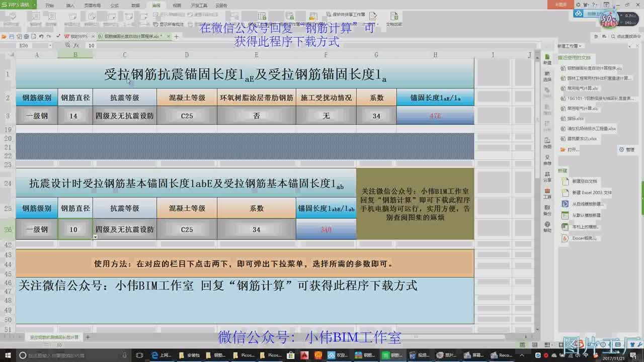Open recent file 16G101-1钢筋搭接与锚固长度查表

[597, 98]
